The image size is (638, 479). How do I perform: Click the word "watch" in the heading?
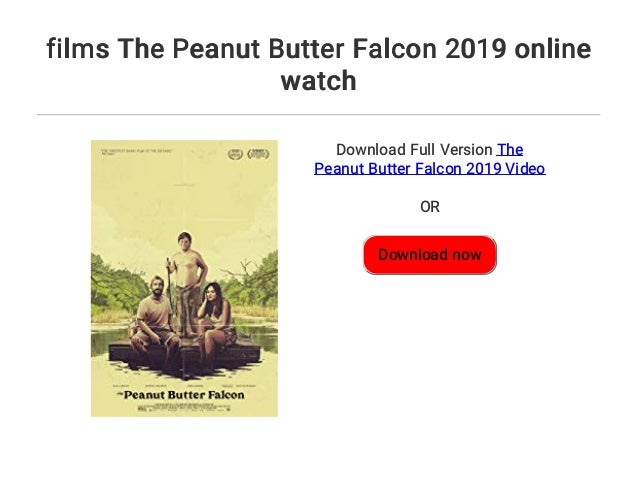click(x=319, y=80)
